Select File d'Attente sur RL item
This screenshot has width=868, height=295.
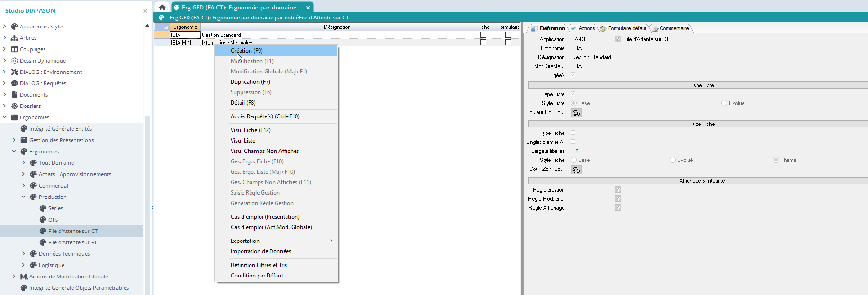pos(72,242)
